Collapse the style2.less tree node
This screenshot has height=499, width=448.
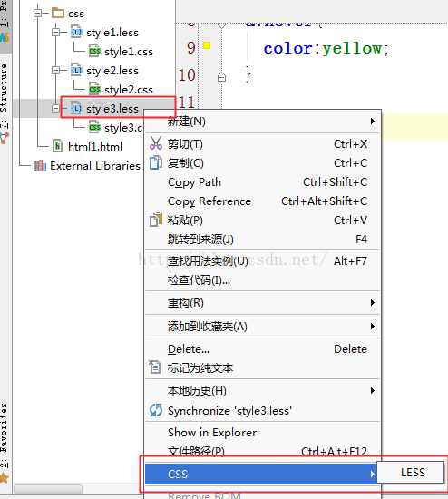(55, 71)
